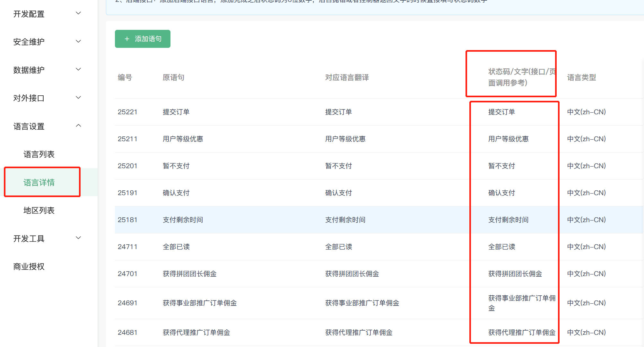Screen dimensions: 644x347
Task: Click the 编号 column header
Action: [x=125, y=77]
